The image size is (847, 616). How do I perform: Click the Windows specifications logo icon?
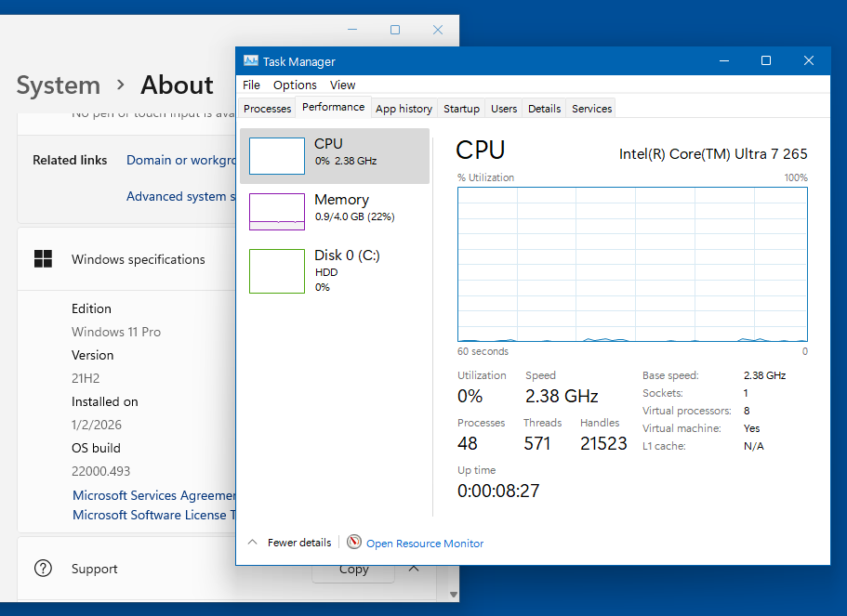43,259
